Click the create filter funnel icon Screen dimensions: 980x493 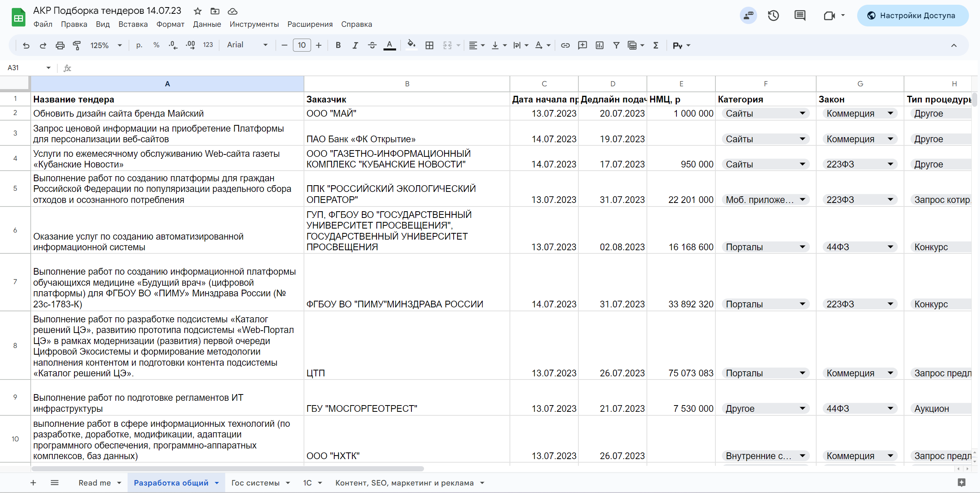(x=616, y=45)
